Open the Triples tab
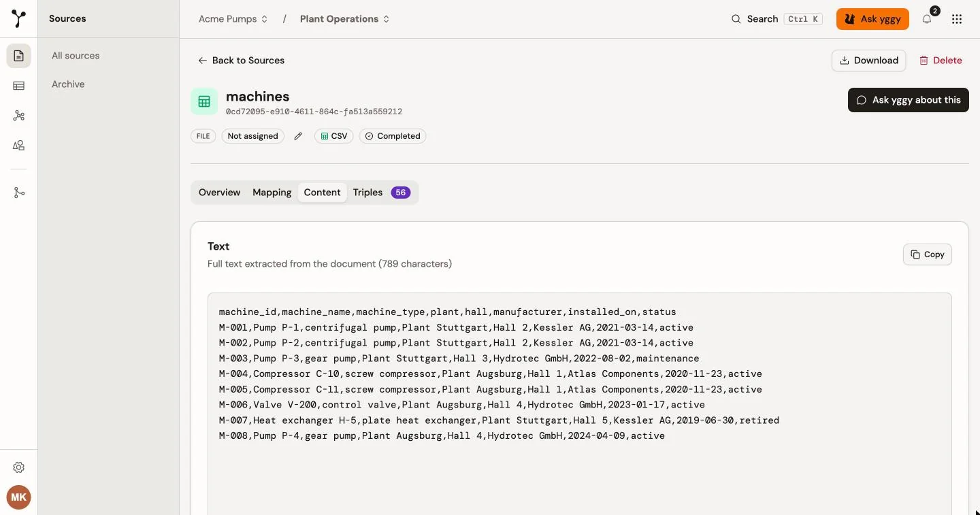This screenshot has height=515, width=980. [381, 193]
